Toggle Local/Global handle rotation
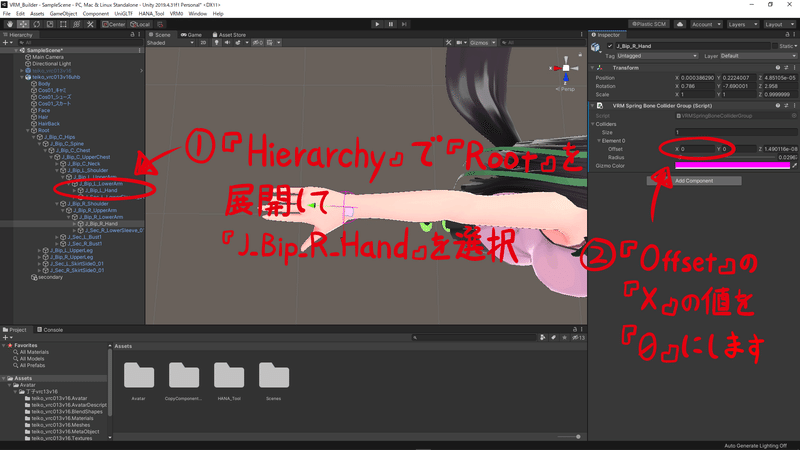 140,24
